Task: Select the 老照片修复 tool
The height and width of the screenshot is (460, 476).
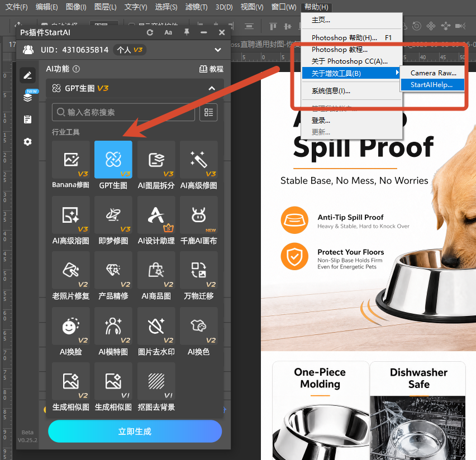Action: click(x=71, y=270)
